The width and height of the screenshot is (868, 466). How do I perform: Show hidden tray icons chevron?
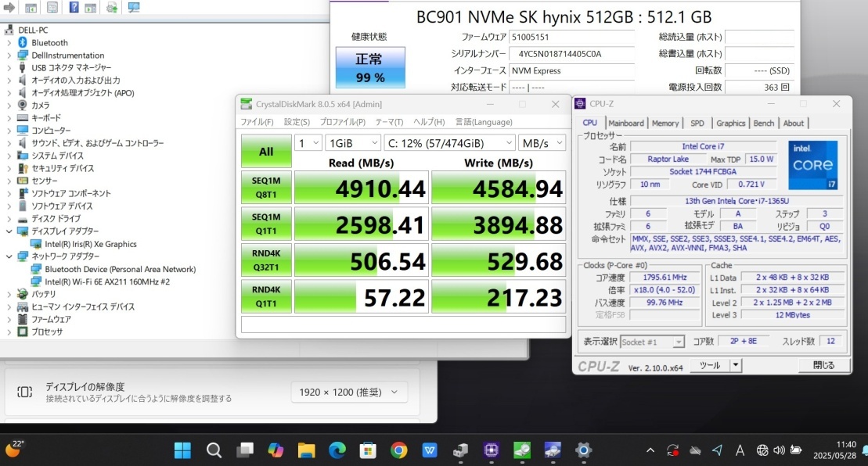[650, 450]
